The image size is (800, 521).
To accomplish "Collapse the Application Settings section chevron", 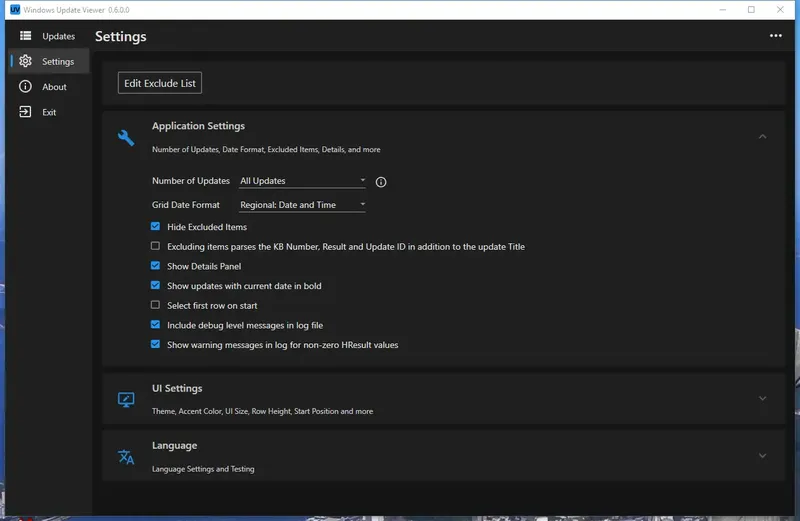I will 762,137.
